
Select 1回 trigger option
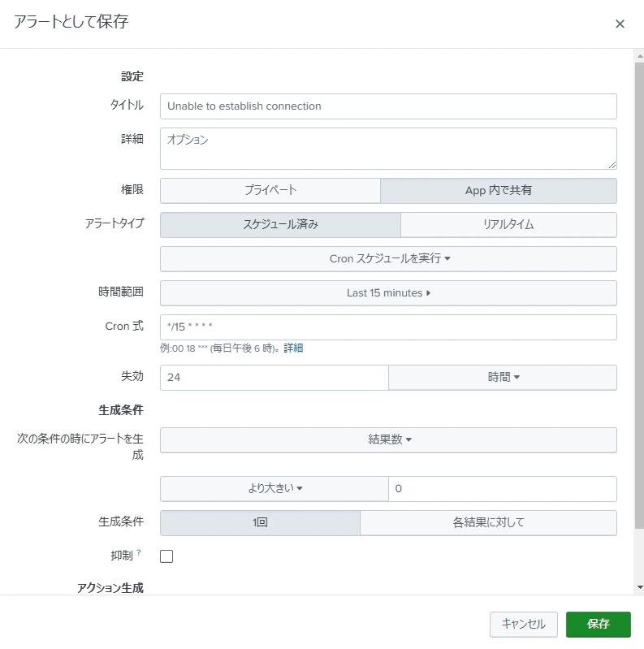click(260, 523)
